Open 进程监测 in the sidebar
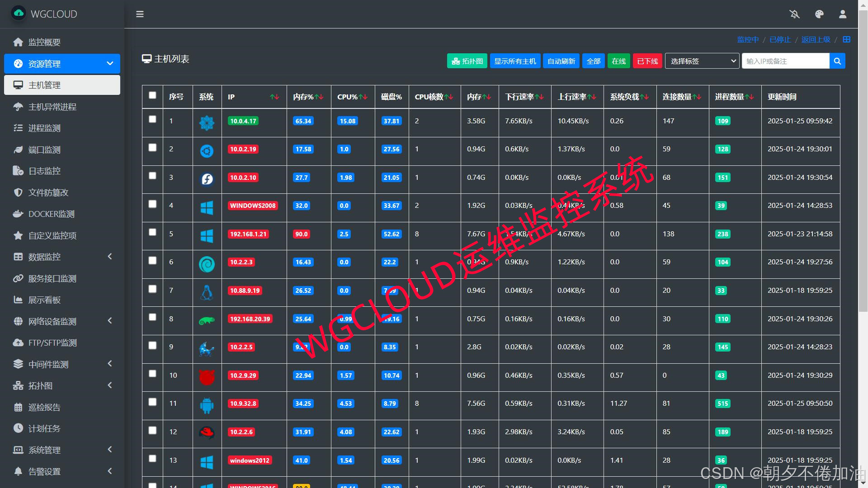 (x=44, y=128)
